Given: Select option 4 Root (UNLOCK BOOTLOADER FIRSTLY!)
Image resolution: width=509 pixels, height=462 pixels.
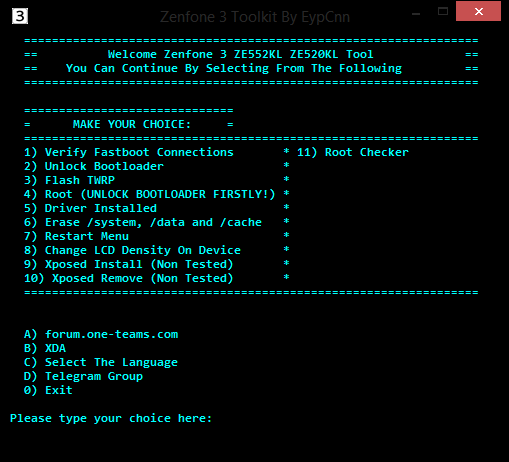Looking at the screenshot, I should pyautogui.click(x=150, y=194).
